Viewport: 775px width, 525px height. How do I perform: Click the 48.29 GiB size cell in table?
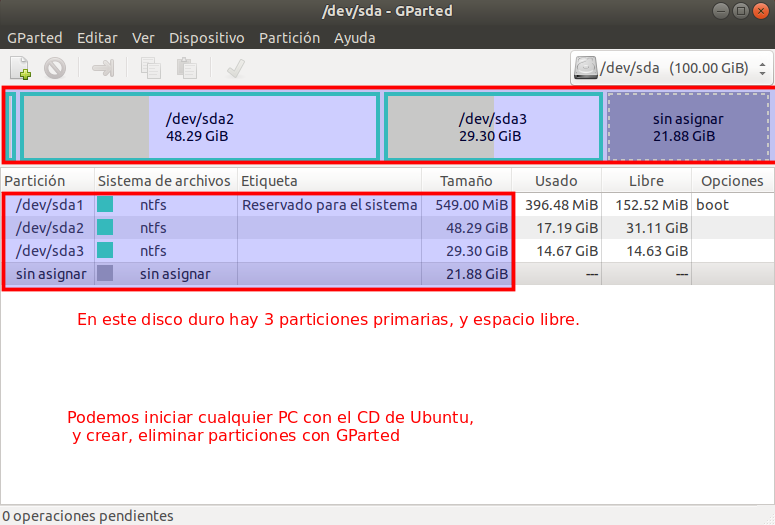(x=466, y=228)
